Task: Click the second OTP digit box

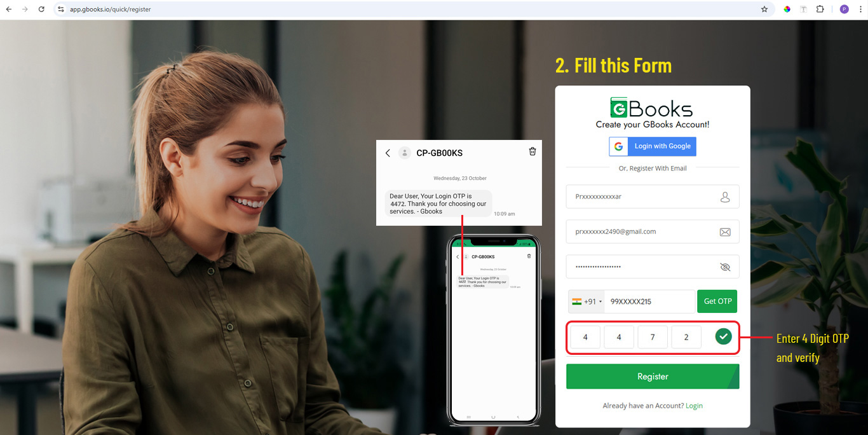Action: coord(619,337)
